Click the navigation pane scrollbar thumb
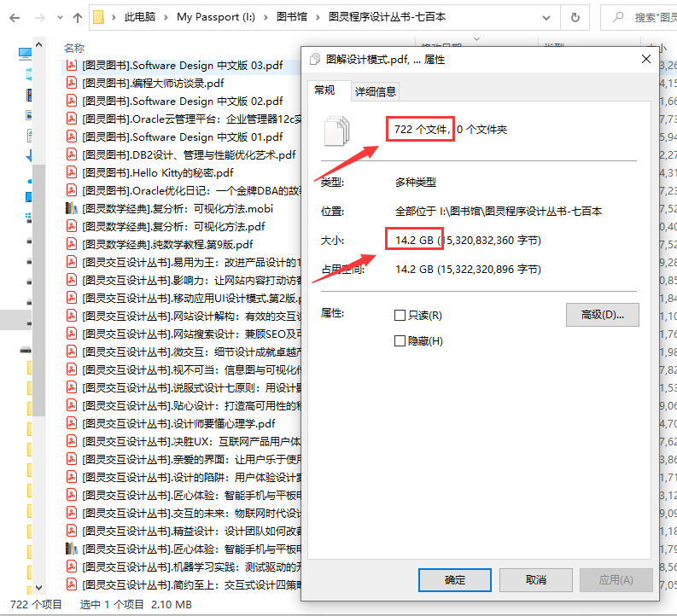 click(x=39, y=290)
